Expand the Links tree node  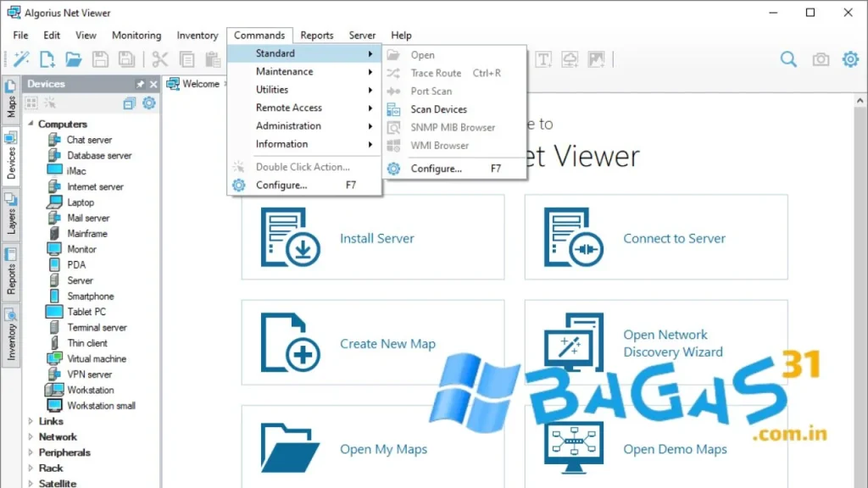tap(31, 421)
